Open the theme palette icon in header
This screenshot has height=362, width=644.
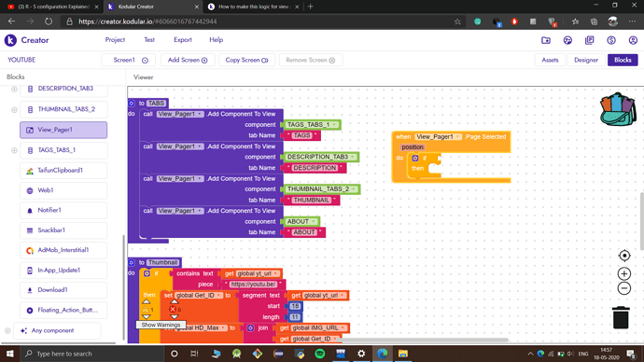(567, 40)
